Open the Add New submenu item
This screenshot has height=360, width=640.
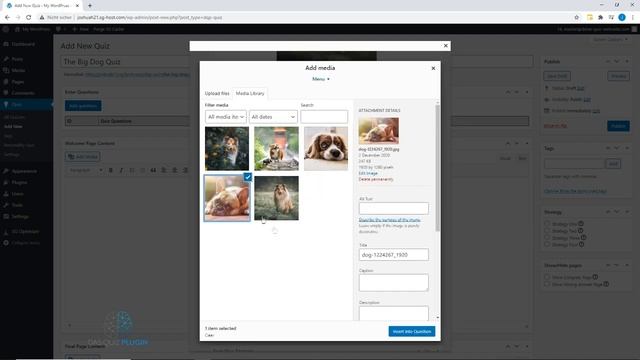tap(13, 127)
